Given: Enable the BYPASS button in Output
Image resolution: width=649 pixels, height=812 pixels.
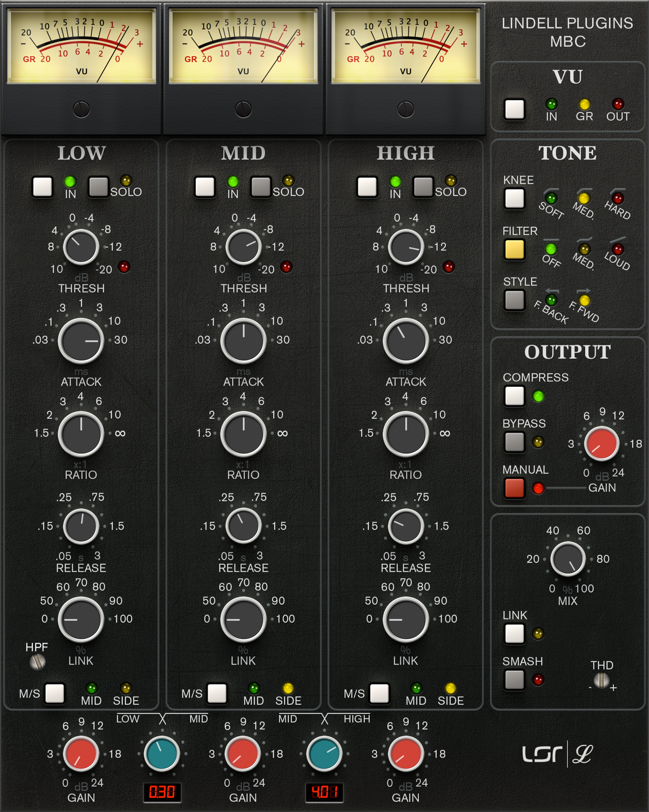Looking at the screenshot, I should pyautogui.click(x=514, y=442).
